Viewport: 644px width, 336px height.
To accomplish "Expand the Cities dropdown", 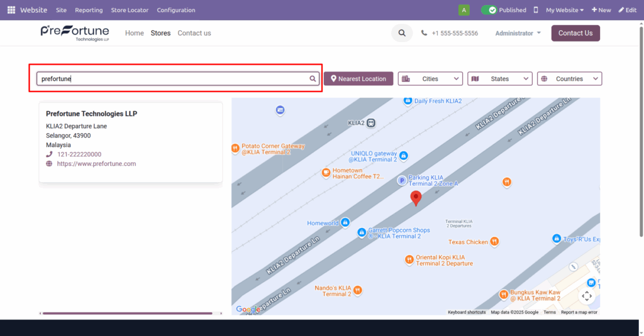I will point(430,79).
